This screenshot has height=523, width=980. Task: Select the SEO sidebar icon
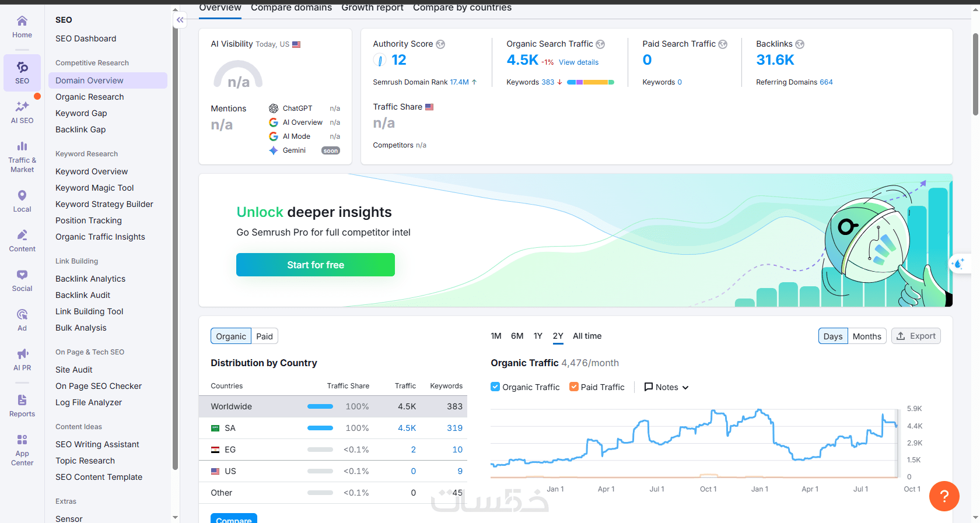(22, 73)
